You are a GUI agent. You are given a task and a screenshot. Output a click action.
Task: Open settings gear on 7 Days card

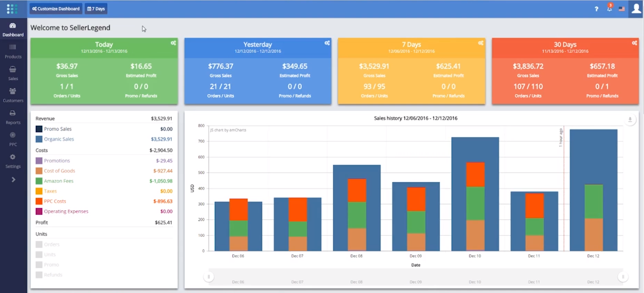(x=481, y=43)
